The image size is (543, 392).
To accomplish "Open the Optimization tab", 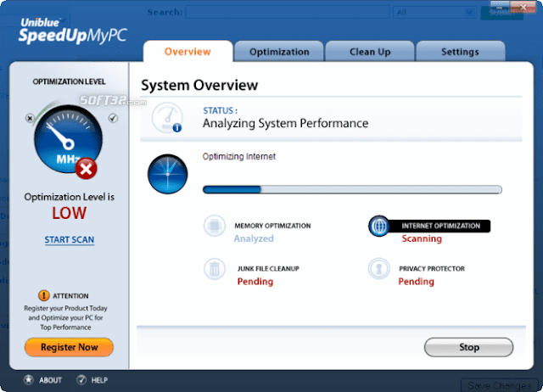I will tap(279, 52).
